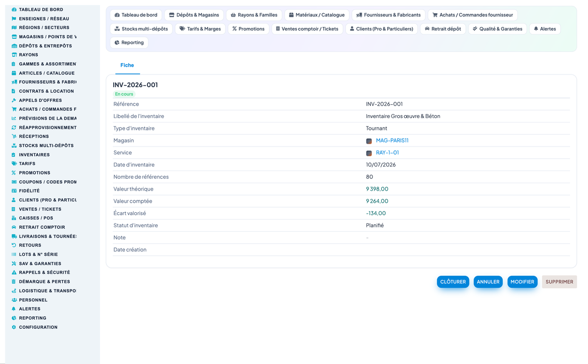Follow the RAY-1-01 service link
The image size is (588, 364).
pos(387,153)
